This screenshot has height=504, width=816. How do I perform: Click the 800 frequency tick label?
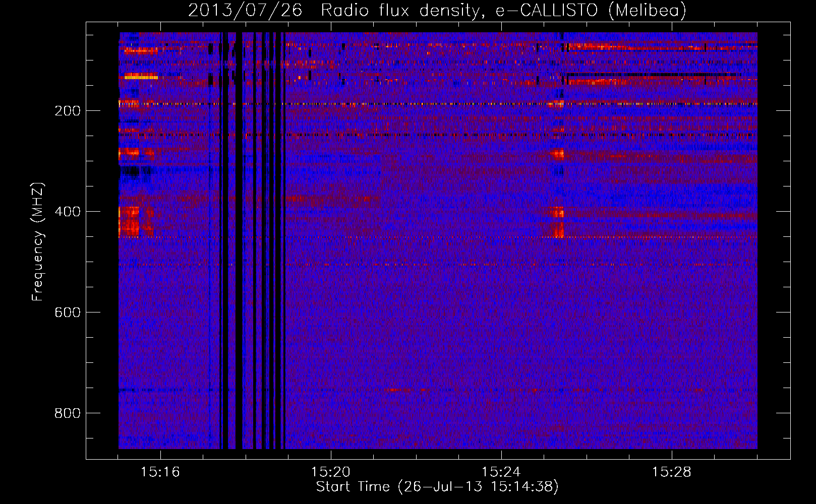(68, 413)
